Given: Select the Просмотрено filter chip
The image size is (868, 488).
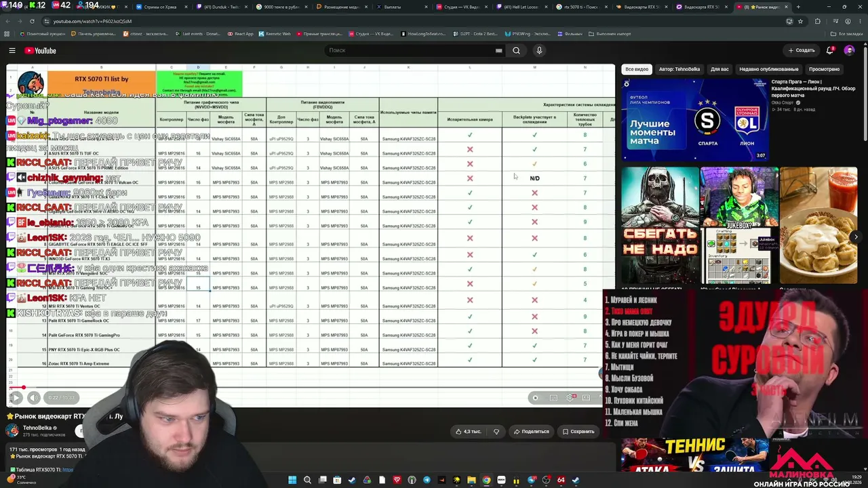Looking at the screenshot, I should click(x=824, y=69).
